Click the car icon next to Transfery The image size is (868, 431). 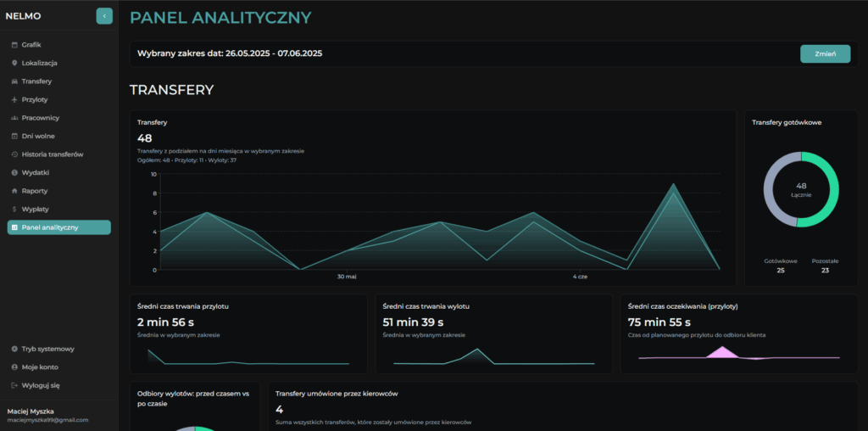tap(14, 81)
